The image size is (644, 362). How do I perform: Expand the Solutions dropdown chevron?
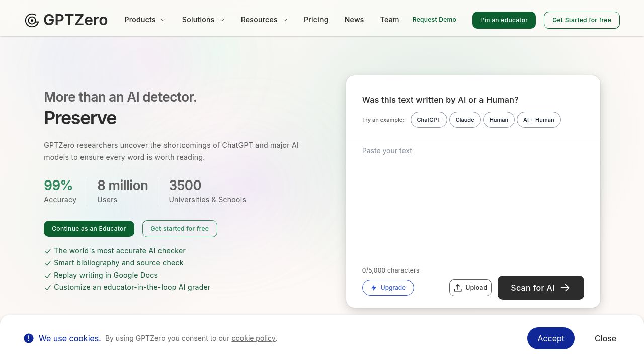(x=222, y=20)
